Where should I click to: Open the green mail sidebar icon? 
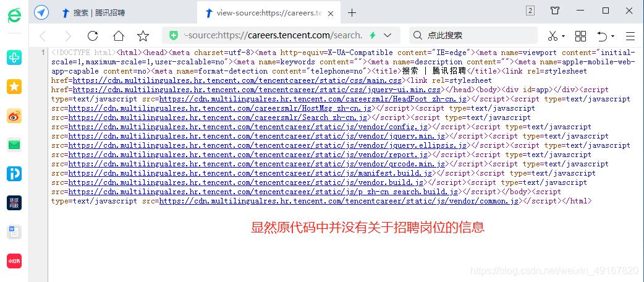(14, 145)
